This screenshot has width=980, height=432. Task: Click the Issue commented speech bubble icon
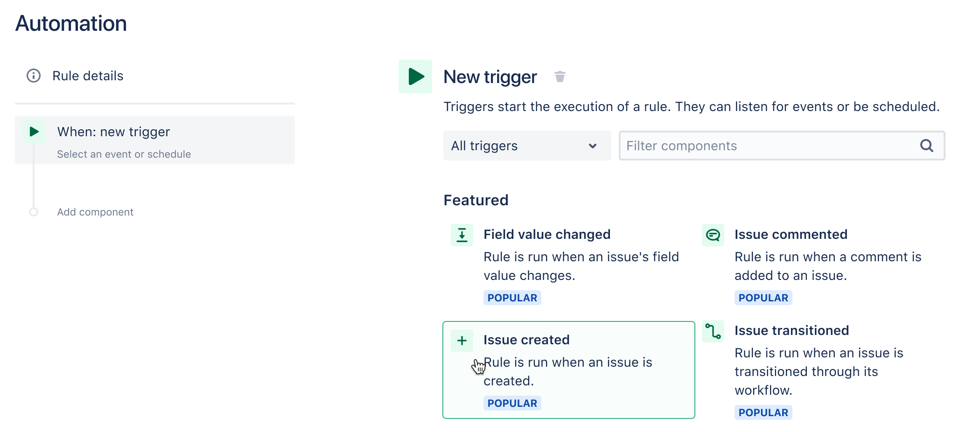click(x=713, y=235)
